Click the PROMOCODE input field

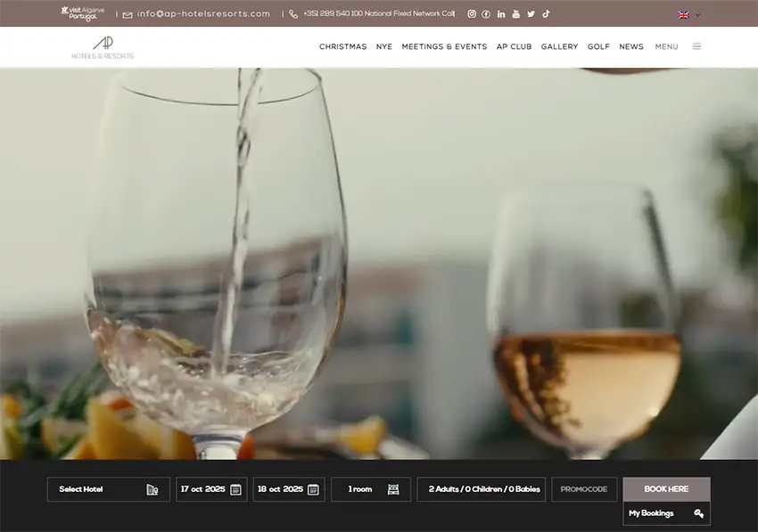[x=584, y=488]
